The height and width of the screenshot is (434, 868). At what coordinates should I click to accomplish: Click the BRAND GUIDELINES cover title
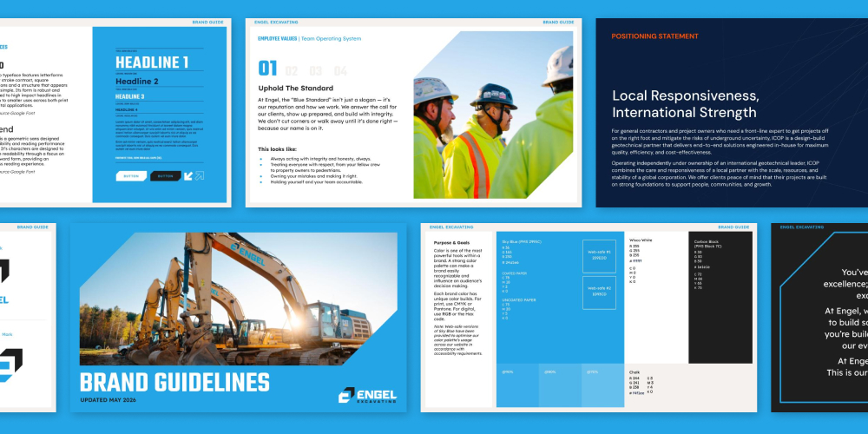(175, 383)
